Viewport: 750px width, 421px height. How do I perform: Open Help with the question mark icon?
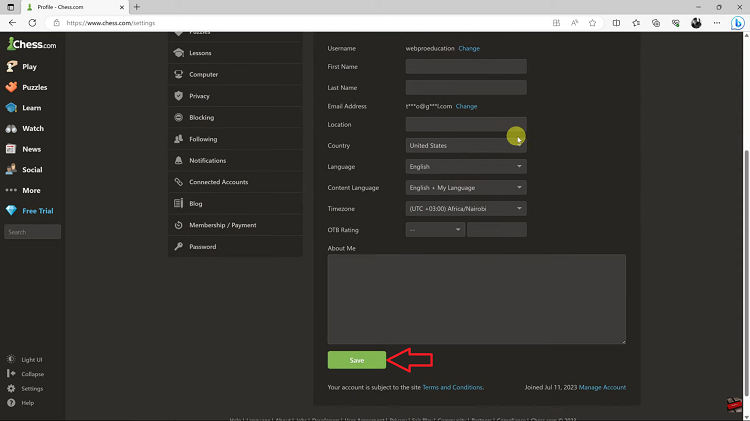point(21,403)
